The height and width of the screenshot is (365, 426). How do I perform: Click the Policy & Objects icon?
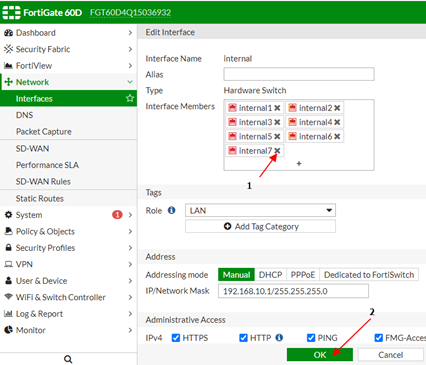[x=8, y=231]
